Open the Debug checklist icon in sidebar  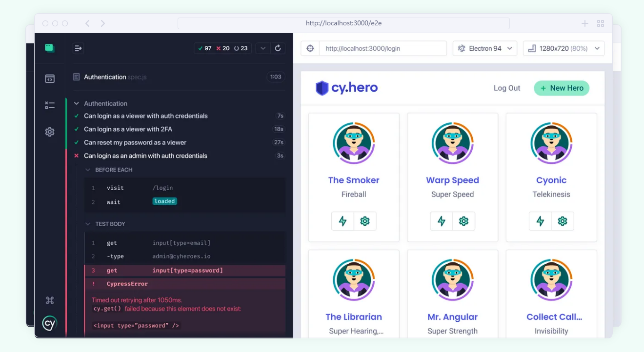click(x=49, y=105)
